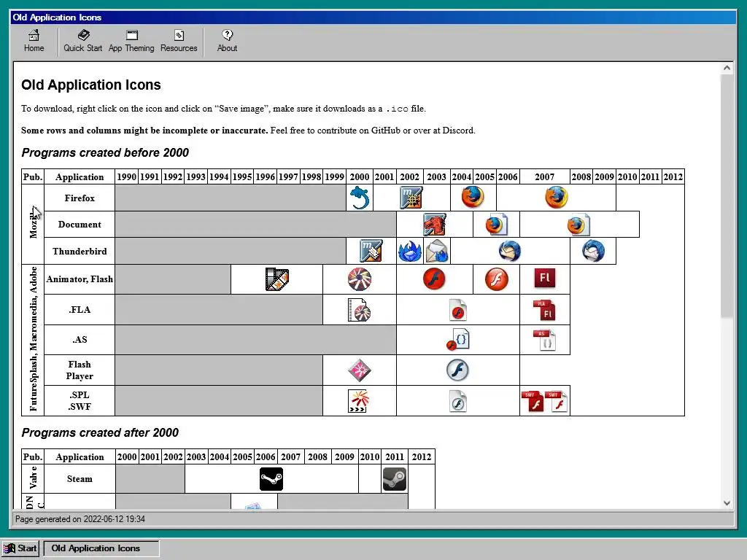Click the 2004 Flash Player round icon
This screenshot has width=747, height=560.
point(457,370)
